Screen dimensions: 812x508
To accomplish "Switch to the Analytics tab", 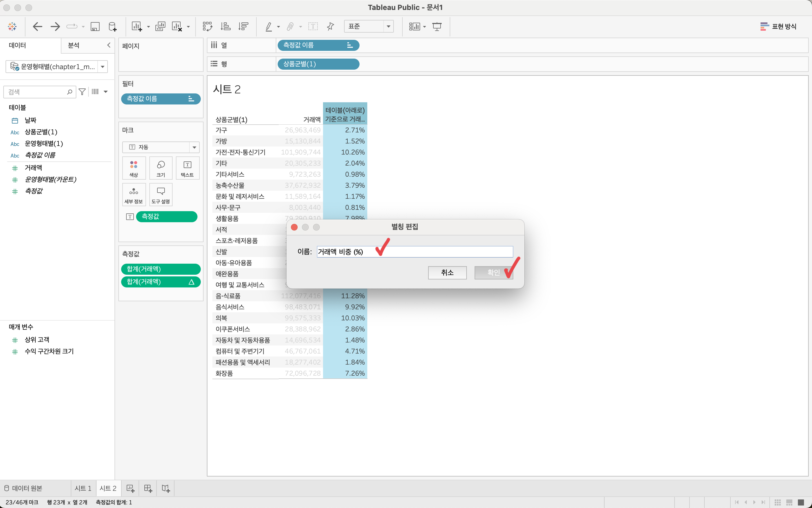I will tap(74, 45).
